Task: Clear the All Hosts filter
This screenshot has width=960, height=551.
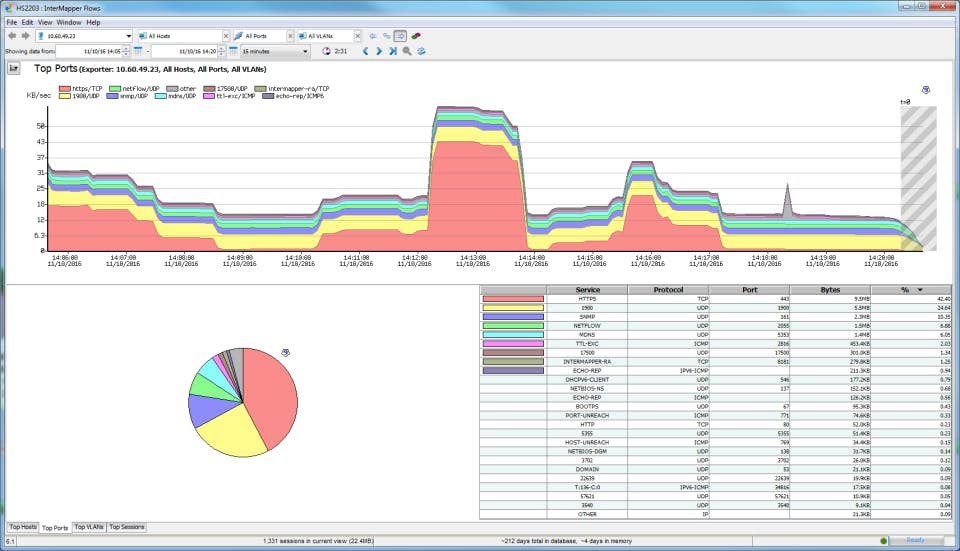Action: click(x=225, y=36)
